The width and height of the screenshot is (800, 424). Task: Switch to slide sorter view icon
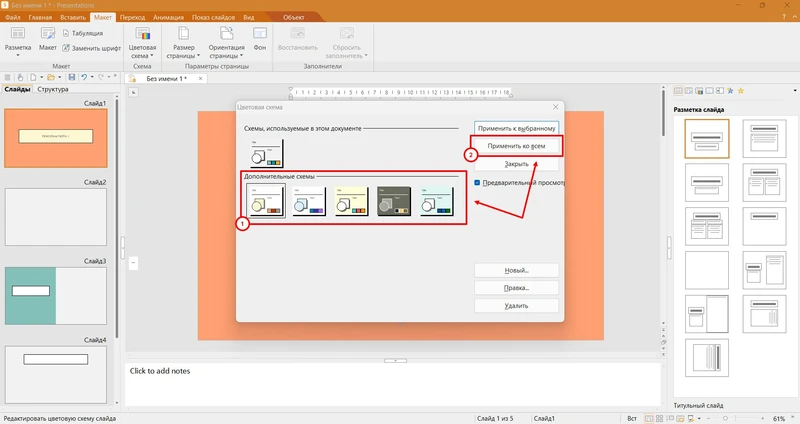pos(659,418)
